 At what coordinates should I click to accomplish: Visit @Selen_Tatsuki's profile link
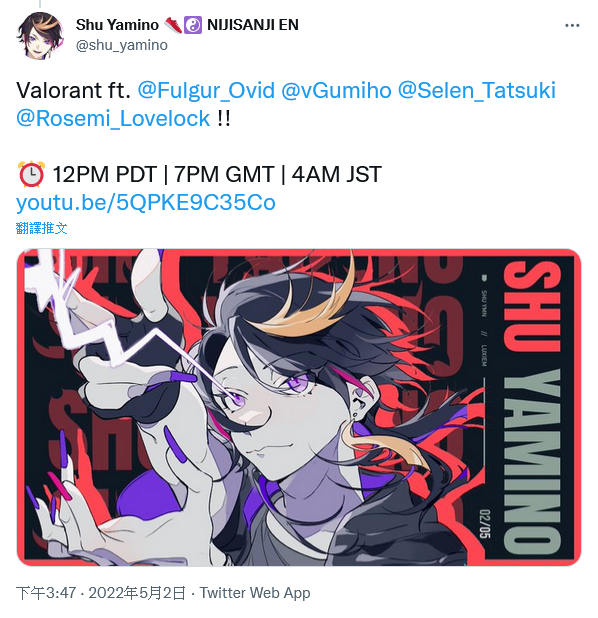477,90
